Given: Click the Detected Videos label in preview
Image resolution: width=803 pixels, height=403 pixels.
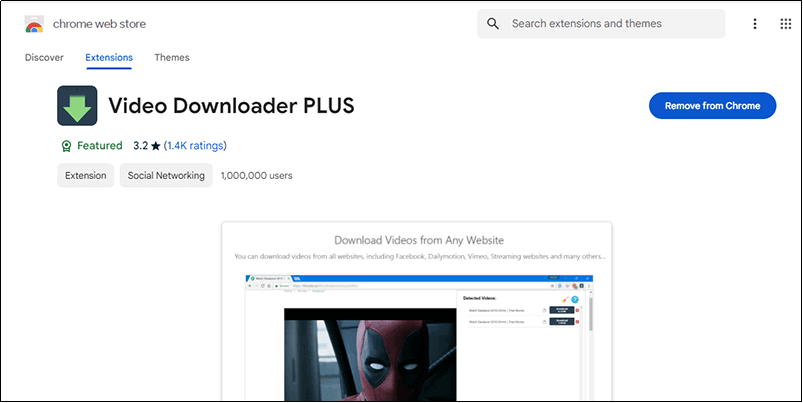Looking at the screenshot, I should pos(479,298).
